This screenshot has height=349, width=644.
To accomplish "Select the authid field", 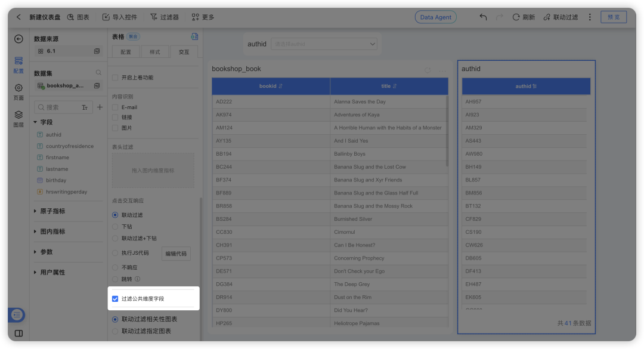I will pos(54,134).
